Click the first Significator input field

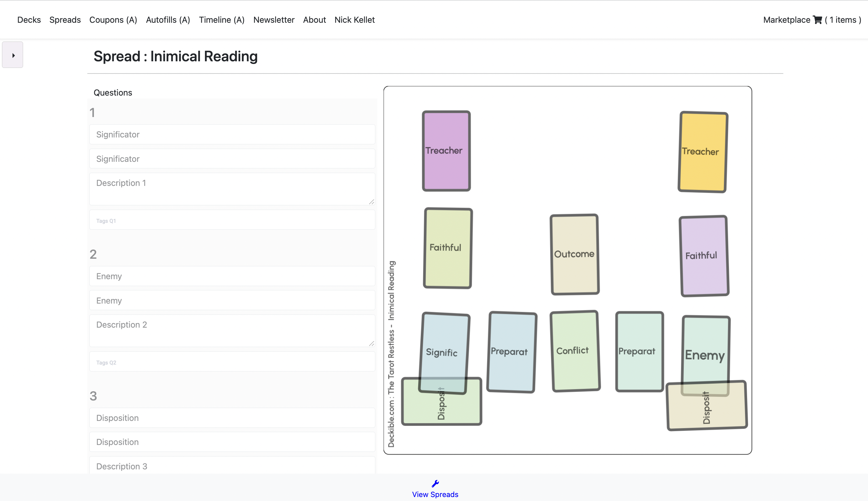point(232,134)
